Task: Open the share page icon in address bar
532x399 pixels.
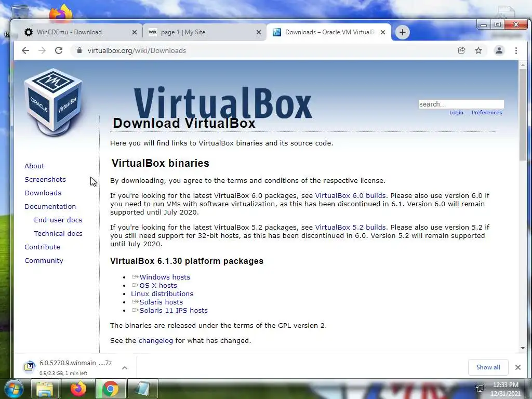Action: coord(461,50)
